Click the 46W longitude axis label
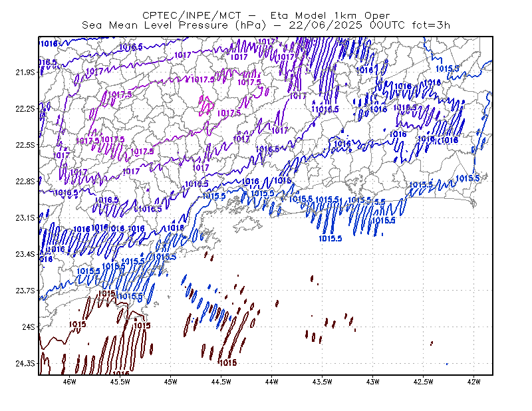 click(x=70, y=382)
